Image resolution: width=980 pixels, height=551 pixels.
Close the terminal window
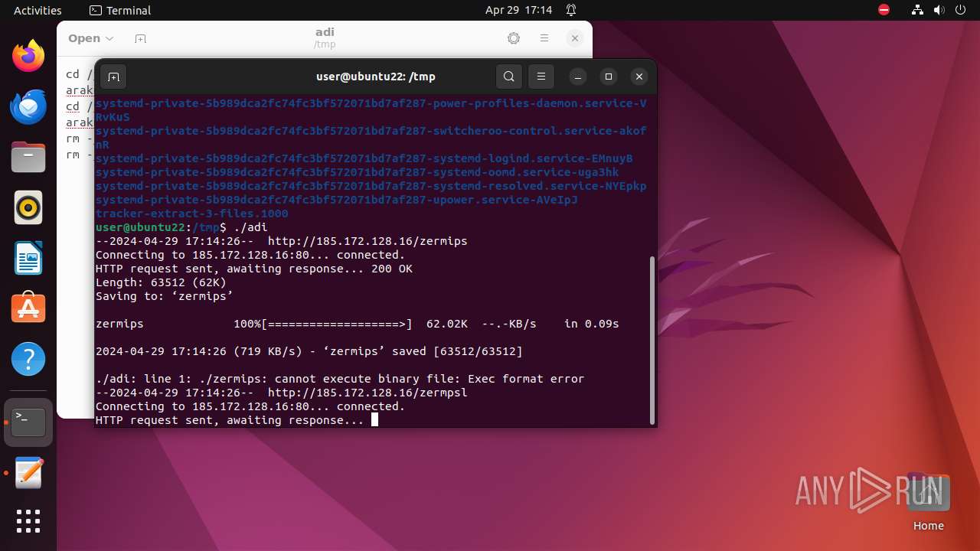(639, 77)
